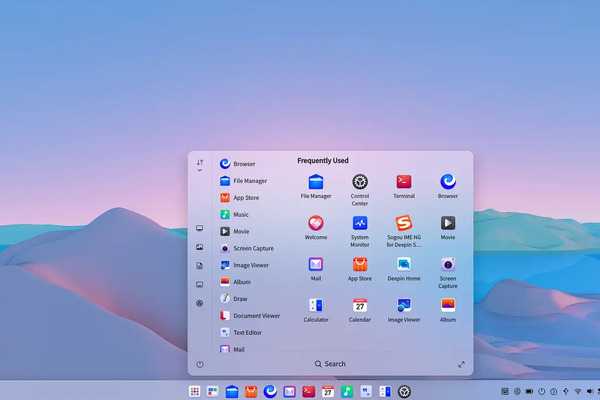The height and width of the screenshot is (400, 600).
Task: Open the sort order dropdown in launcher
Action: (x=199, y=165)
